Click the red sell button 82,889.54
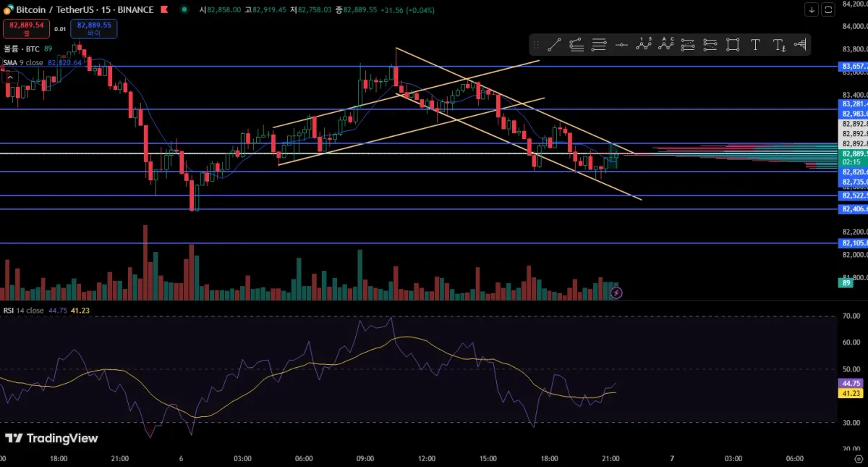The image size is (868, 467). (x=27, y=29)
